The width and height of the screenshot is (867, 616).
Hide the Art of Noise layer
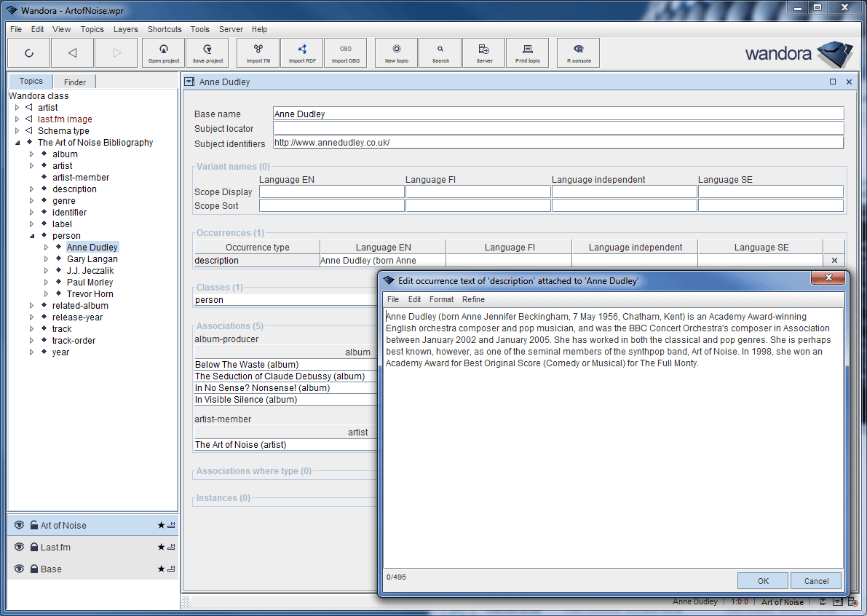pyautogui.click(x=18, y=524)
